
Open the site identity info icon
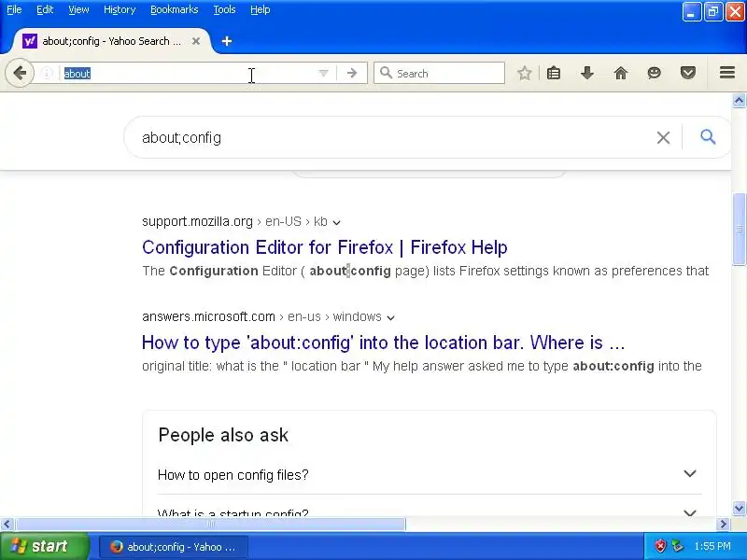tap(47, 73)
